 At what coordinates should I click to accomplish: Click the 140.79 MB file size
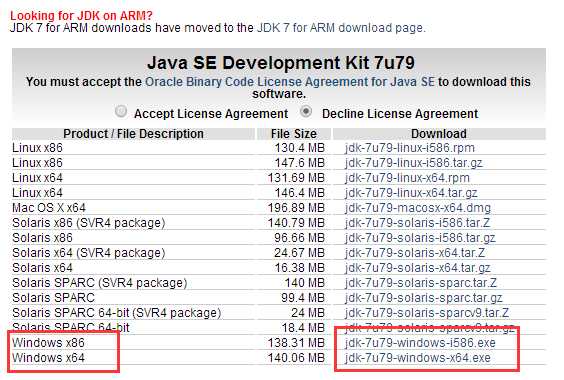coord(296,223)
